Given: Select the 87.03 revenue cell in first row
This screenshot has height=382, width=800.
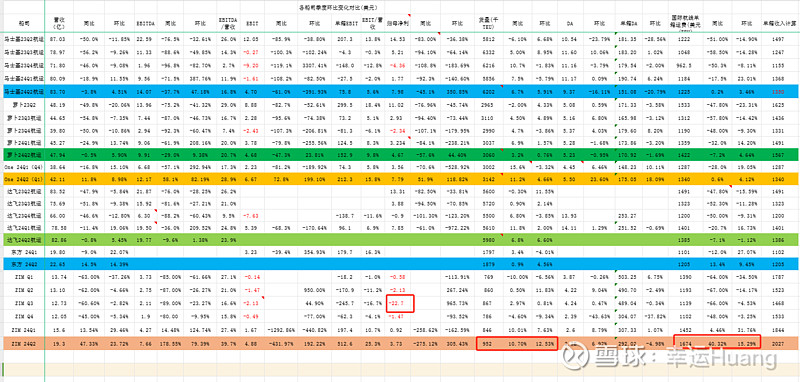Looking at the screenshot, I should pyautogui.click(x=59, y=39).
